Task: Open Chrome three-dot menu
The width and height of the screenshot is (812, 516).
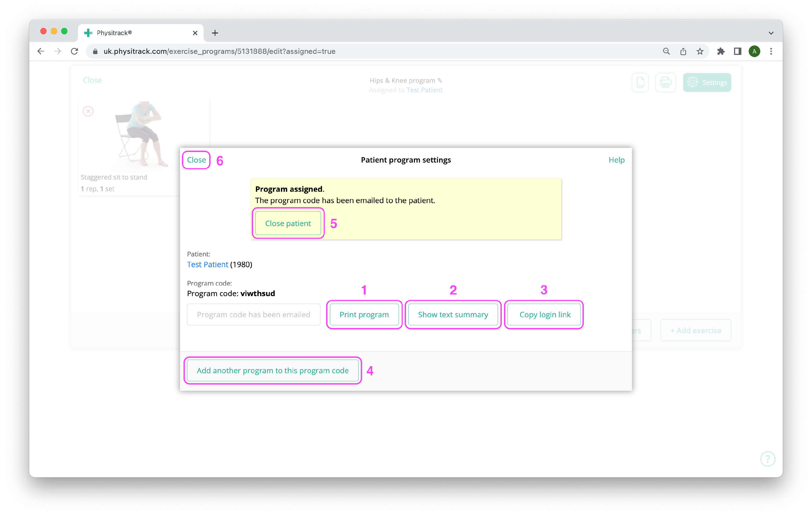Action: [x=771, y=51]
